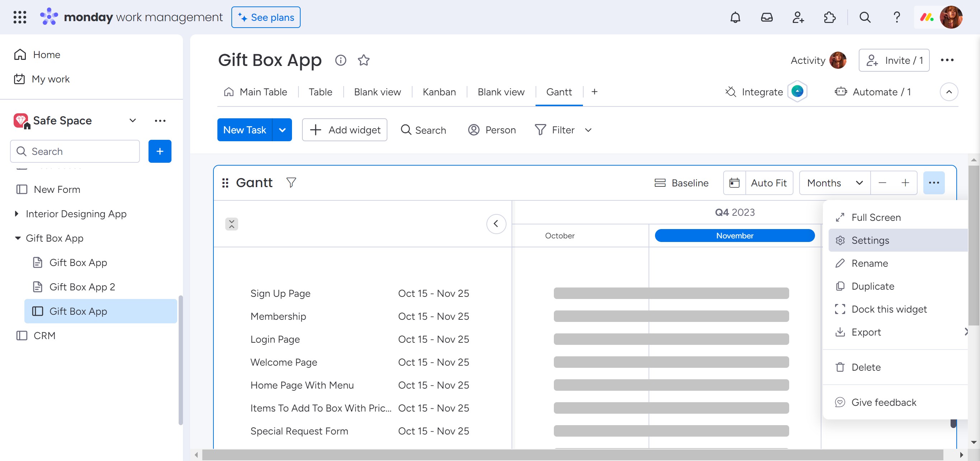980x461 pixels.
Task: Click the horizontal scrollbar at bottom
Action: [573, 455]
